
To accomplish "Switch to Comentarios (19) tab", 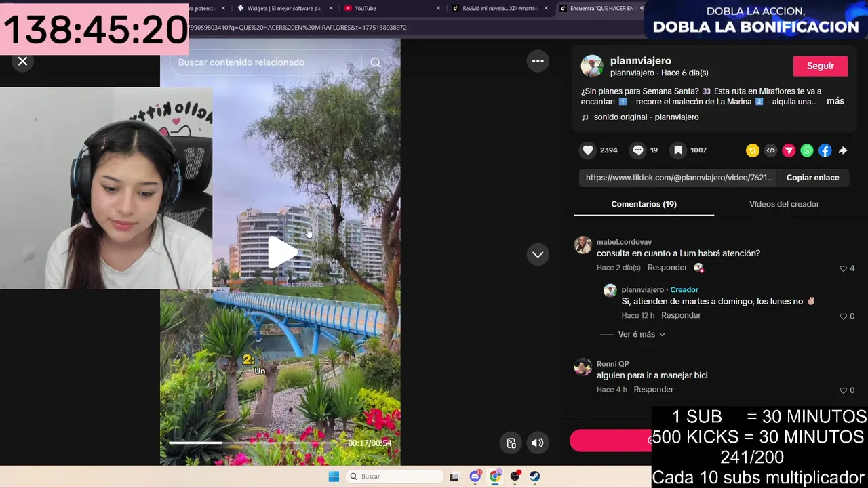I will coord(644,204).
